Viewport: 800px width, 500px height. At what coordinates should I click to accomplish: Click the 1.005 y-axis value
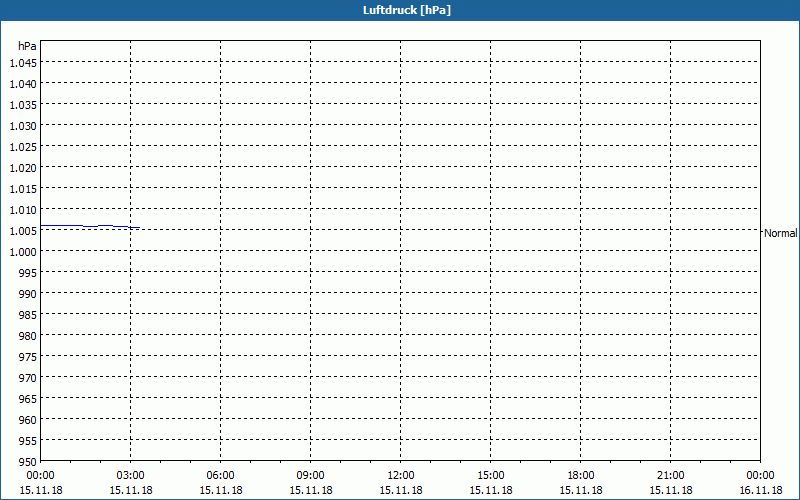pos(23,231)
